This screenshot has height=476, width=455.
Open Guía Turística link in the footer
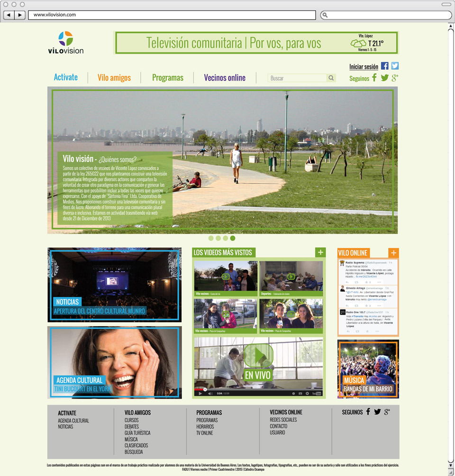(x=137, y=433)
